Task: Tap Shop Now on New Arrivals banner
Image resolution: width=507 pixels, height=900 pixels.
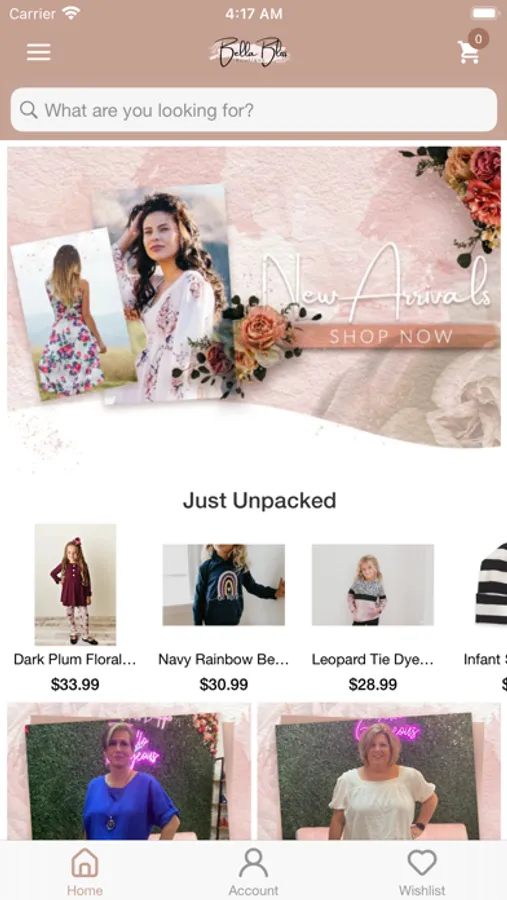Action: pyautogui.click(x=390, y=336)
